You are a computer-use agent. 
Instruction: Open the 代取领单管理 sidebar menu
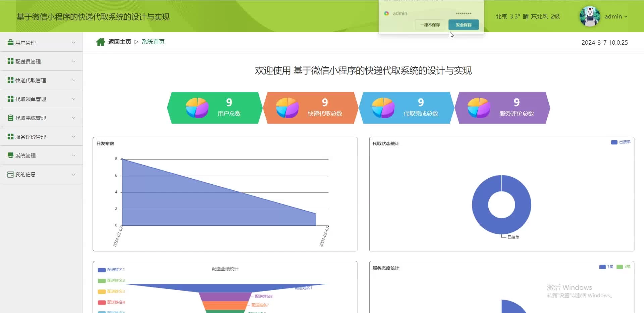coord(41,99)
